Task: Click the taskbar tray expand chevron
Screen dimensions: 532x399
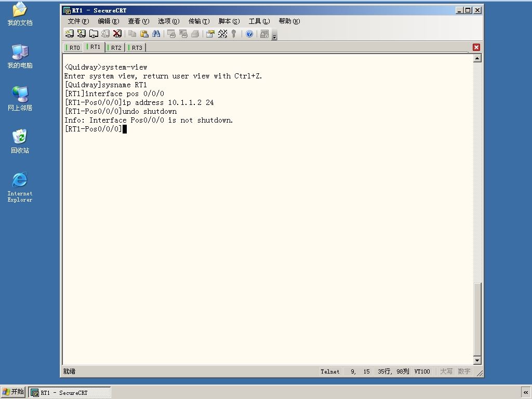Action: (x=526, y=393)
